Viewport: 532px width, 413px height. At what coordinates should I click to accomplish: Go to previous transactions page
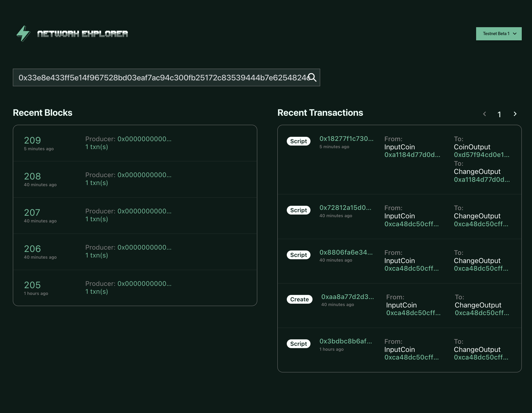tap(485, 114)
